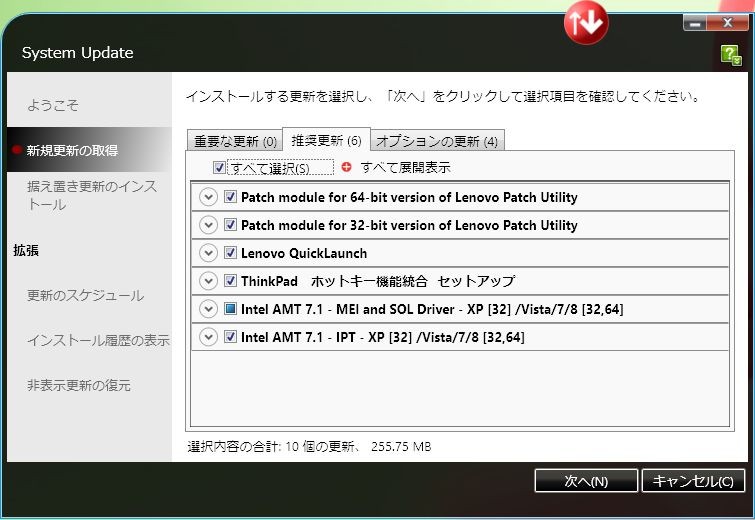Image resolution: width=755 pixels, height=520 pixels.
Task: Expand Intel AMT 7.1 - IPT chevron
Action: click(208, 337)
